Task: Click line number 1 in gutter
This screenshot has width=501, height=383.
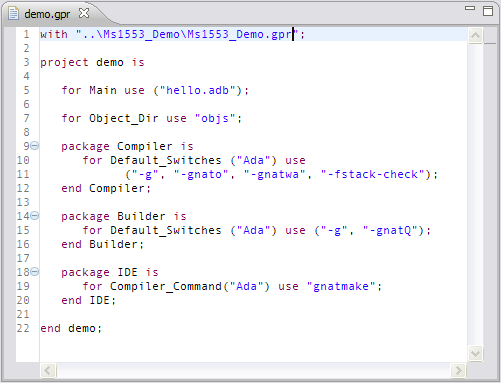Action: pos(26,34)
